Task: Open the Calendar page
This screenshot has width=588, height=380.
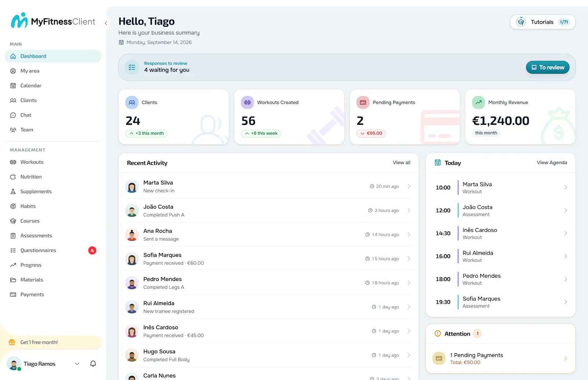Action: tap(53, 86)
